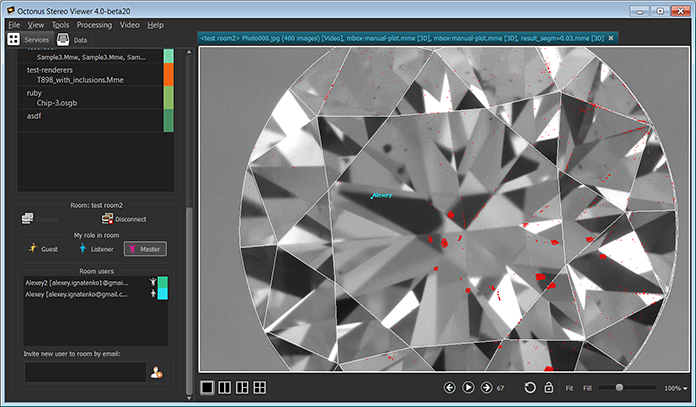Adjust the zoom slider handle

(x=621, y=387)
